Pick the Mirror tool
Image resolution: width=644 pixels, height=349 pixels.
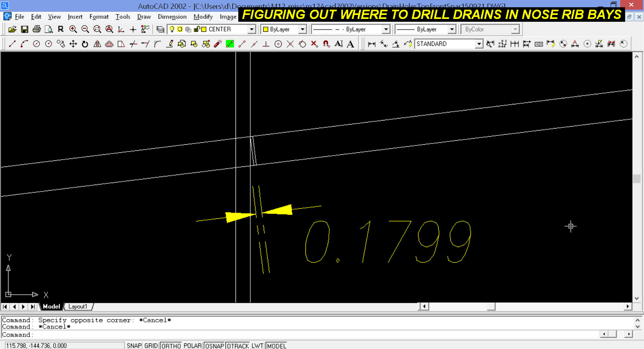click(97, 44)
